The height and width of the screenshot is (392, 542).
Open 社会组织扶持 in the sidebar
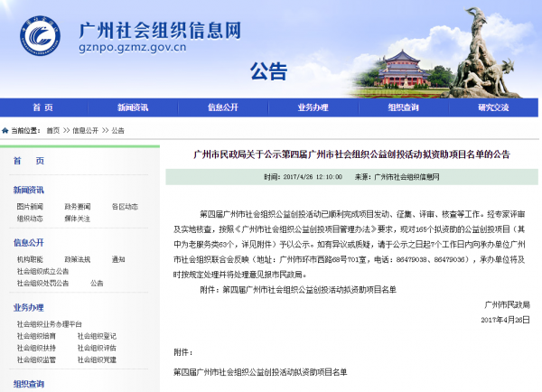[36, 348]
